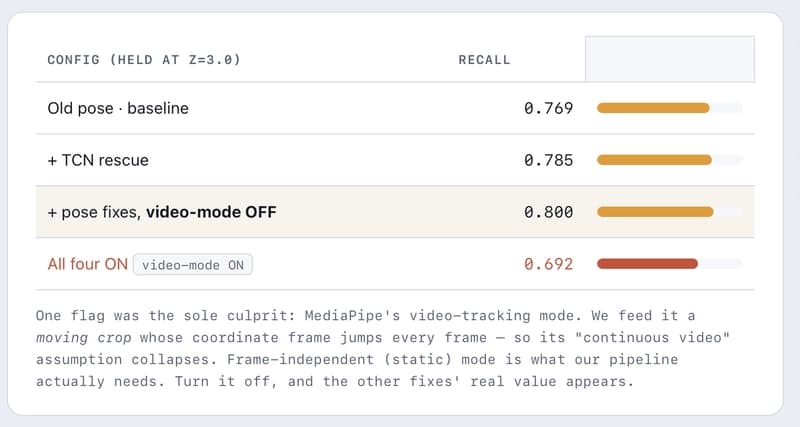Click the orange bar beside 0.800
Screen dimensions: 800x427
coord(655,212)
